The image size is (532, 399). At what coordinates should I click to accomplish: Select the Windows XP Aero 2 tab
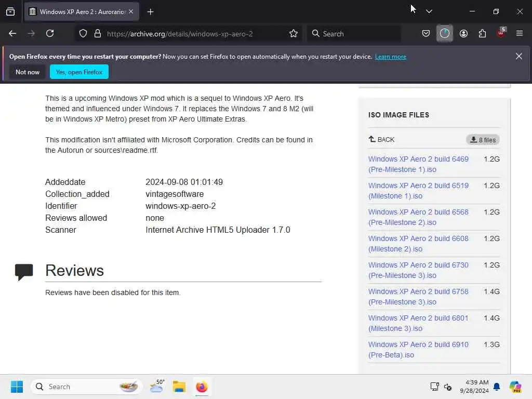82,12
